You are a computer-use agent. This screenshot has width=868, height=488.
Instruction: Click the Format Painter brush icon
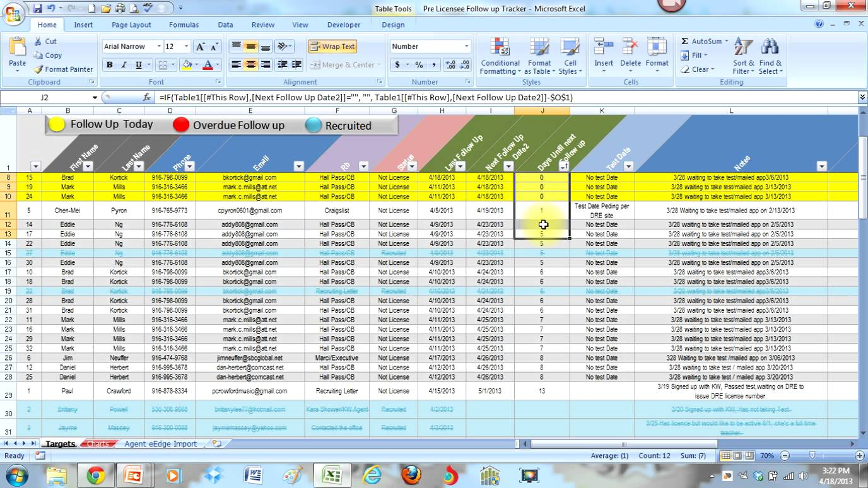click(38, 69)
